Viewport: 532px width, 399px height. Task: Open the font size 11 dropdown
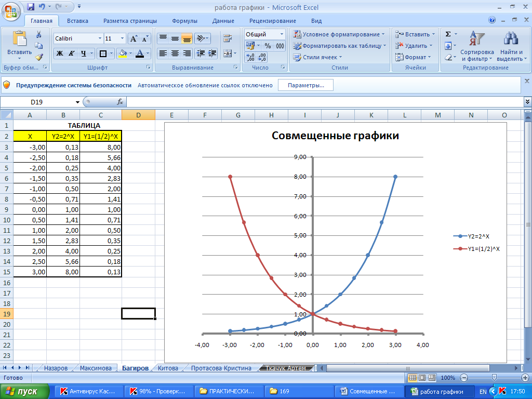[122, 38]
